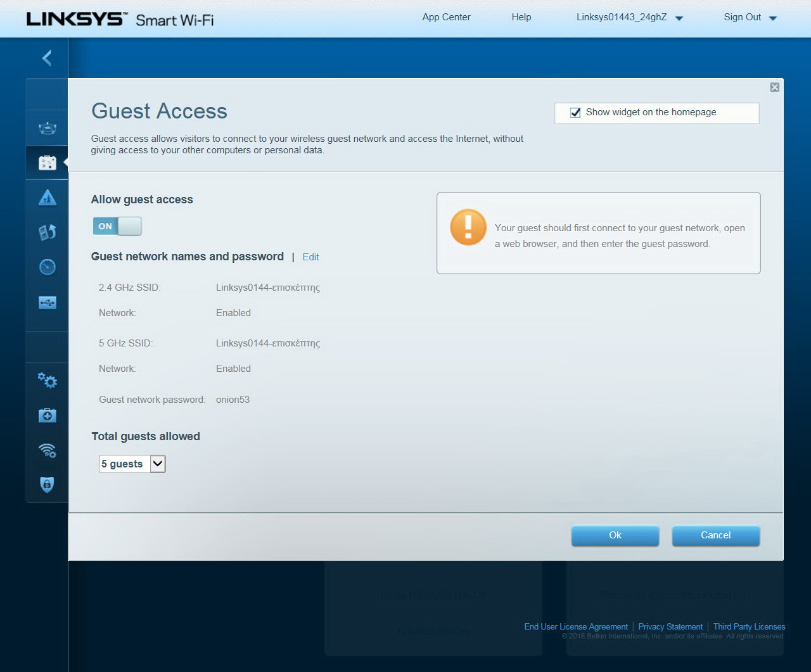Click Enabled status under 5 GHz SSID

coord(233,369)
